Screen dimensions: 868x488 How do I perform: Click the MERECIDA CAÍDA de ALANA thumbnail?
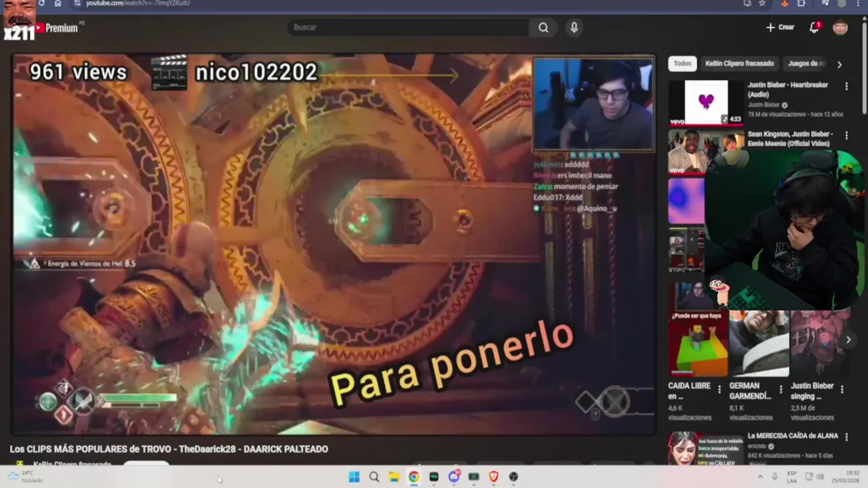706,448
